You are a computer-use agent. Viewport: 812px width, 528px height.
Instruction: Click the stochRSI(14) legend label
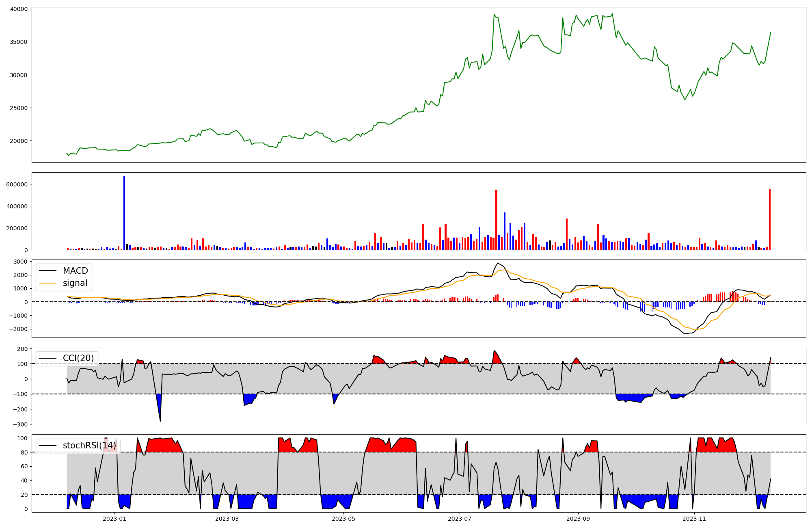89,446
